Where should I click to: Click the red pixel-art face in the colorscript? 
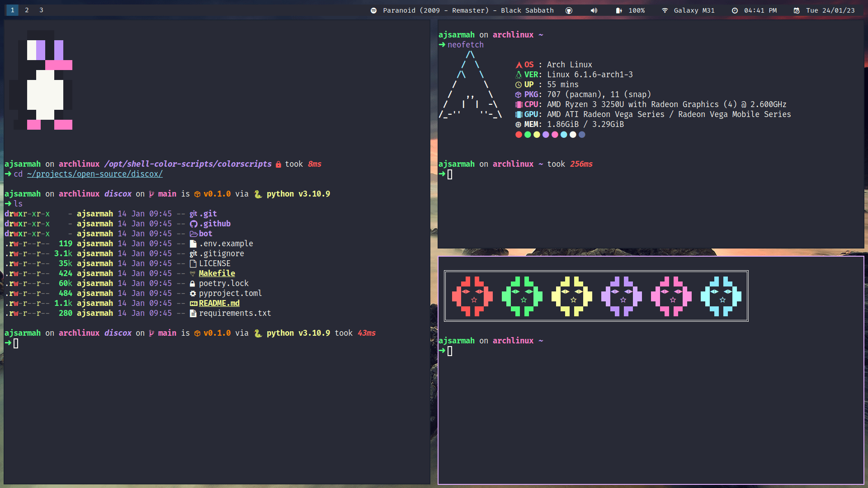(473, 296)
